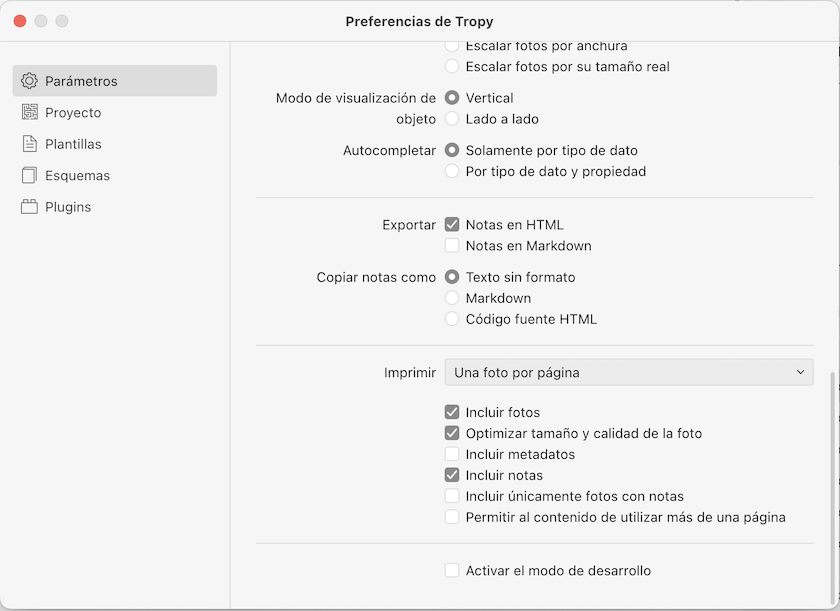This screenshot has height=611, width=840.
Task: Uncheck 'Incluir fotos' print option
Action: click(452, 412)
